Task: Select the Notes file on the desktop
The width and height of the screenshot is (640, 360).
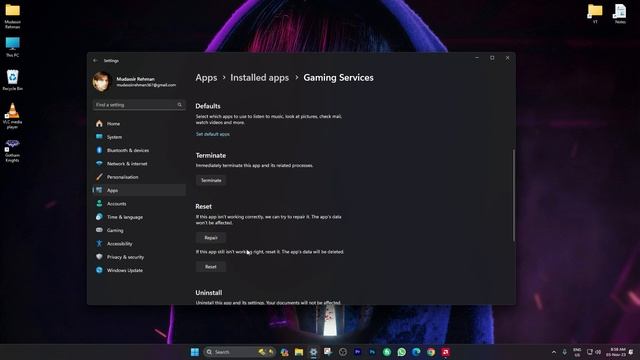Action: (x=620, y=14)
